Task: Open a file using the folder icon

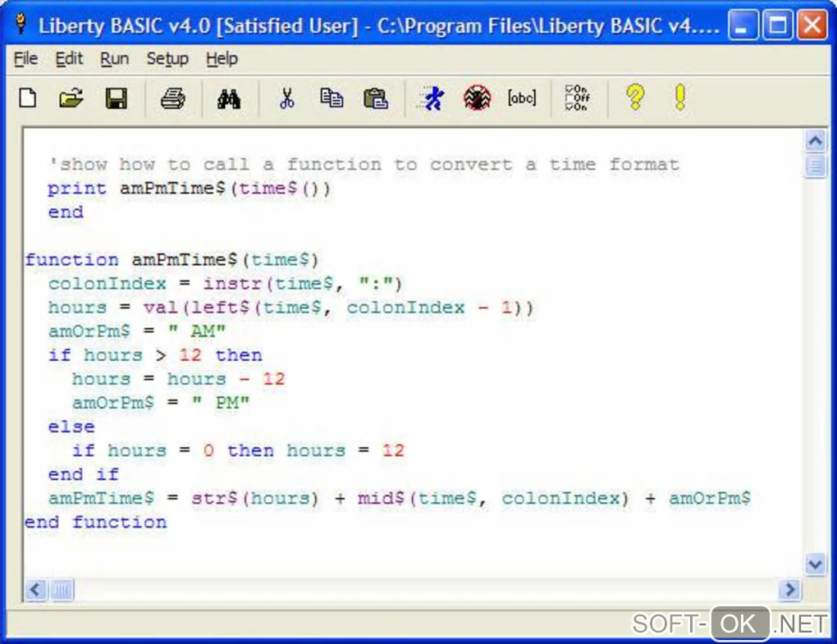Action: [71, 98]
